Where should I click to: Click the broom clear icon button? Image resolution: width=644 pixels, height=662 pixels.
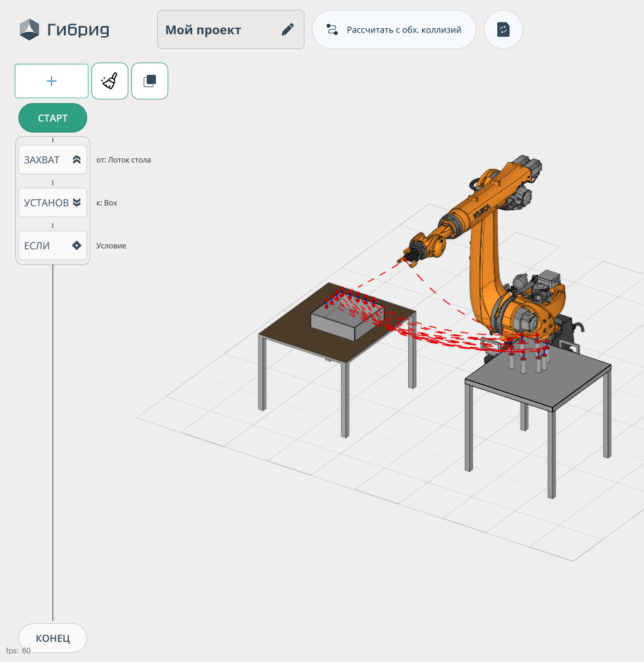(x=110, y=81)
